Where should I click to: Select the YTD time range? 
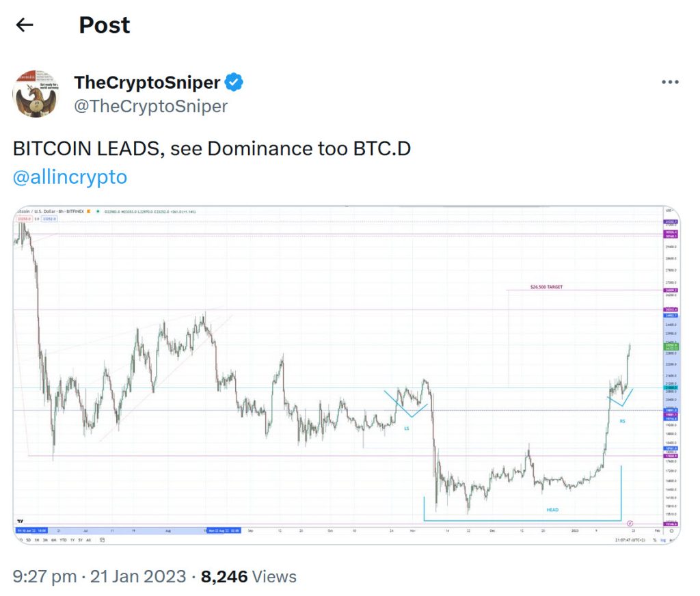click(x=63, y=540)
